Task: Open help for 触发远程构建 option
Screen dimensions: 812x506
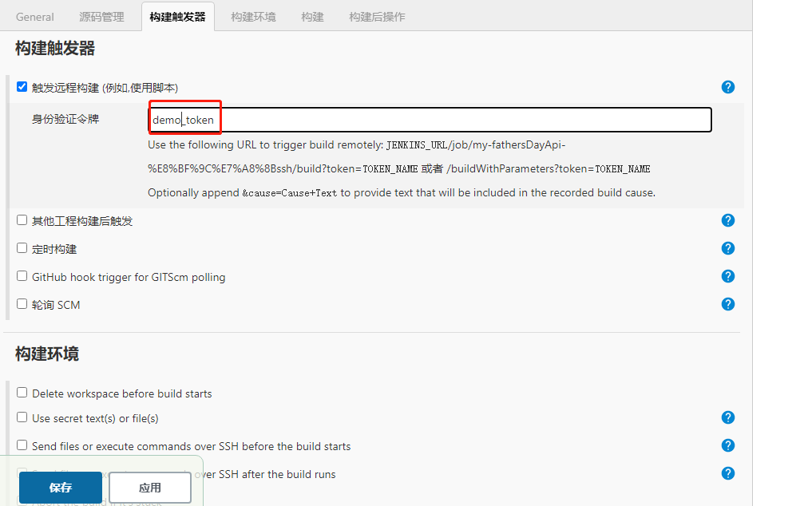Action: coord(727,87)
